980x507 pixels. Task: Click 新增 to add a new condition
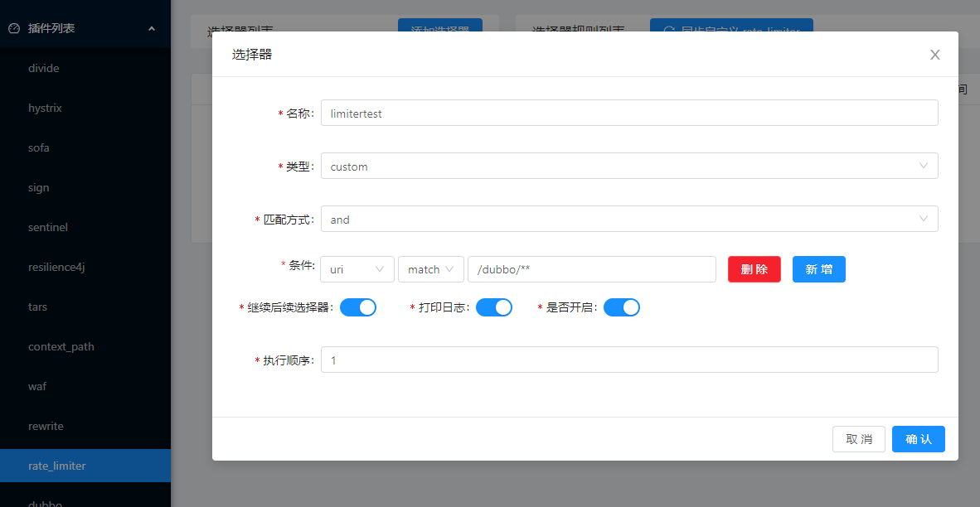click(x=818, y=268)
